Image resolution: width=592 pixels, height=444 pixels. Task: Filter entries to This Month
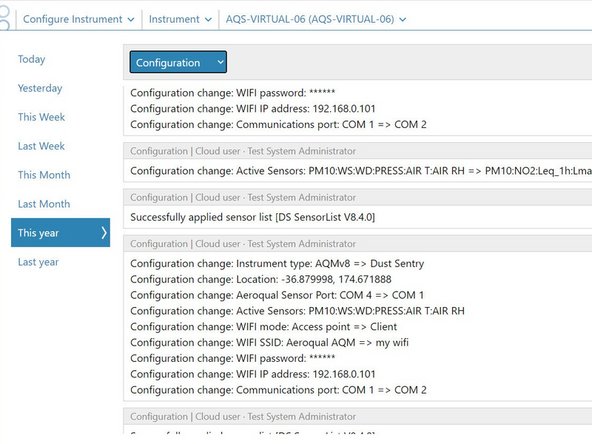[x=44, y=175]
